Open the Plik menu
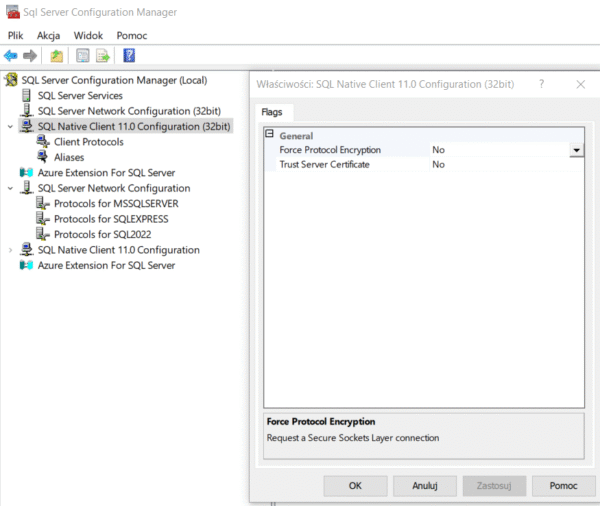This screenshot has width=600, height=506. [x=15, y=36]
